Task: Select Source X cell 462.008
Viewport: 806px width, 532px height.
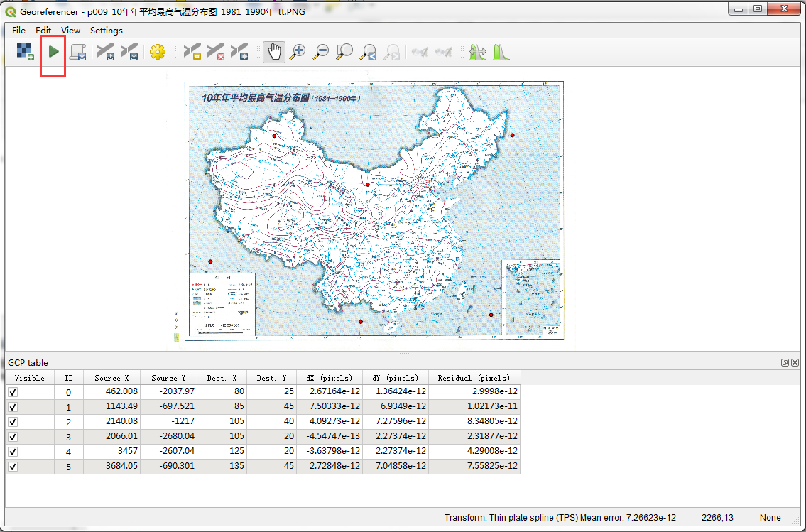Action: pos(111,391)
